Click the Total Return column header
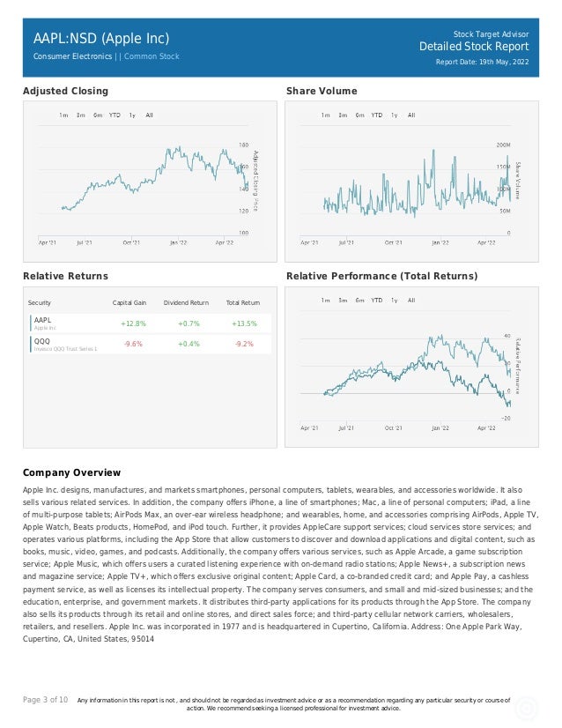562x728 pixels. click(x=243, y=302)
